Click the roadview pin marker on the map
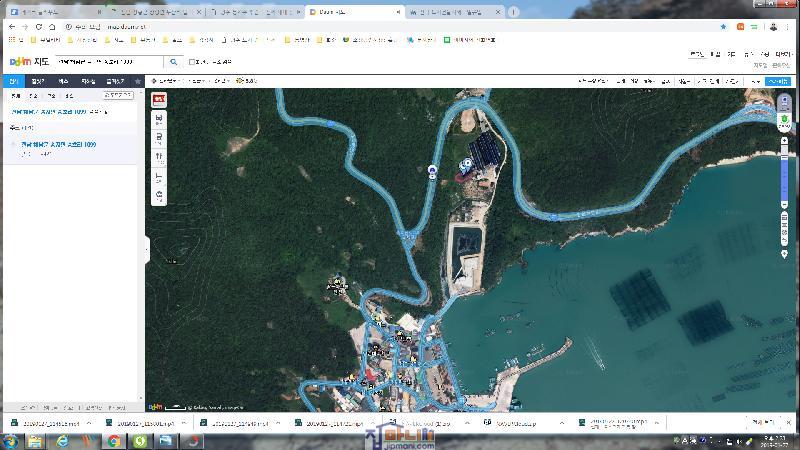Image resolution: width=800 pixels, height=450 pixels. 432,170
